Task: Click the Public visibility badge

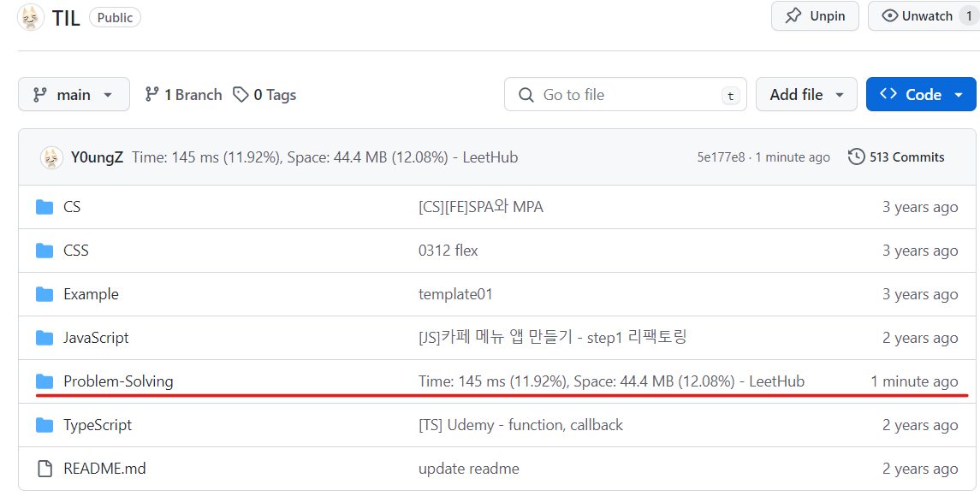Action: pyautogui.click(x=115, y=17)
